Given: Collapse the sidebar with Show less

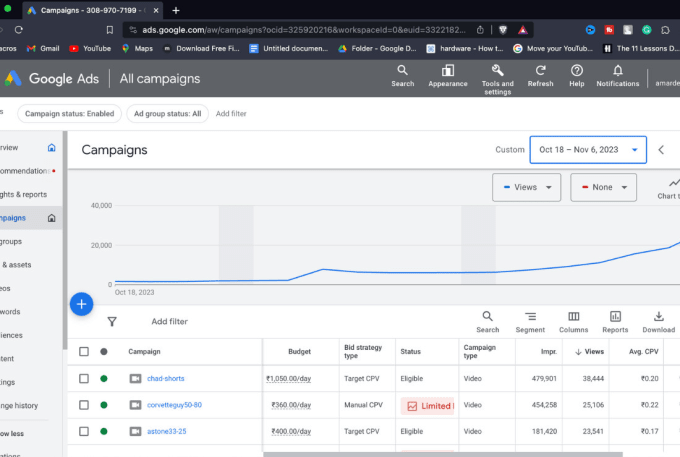Looking at the screenshot, I should (x=12, y=434).
